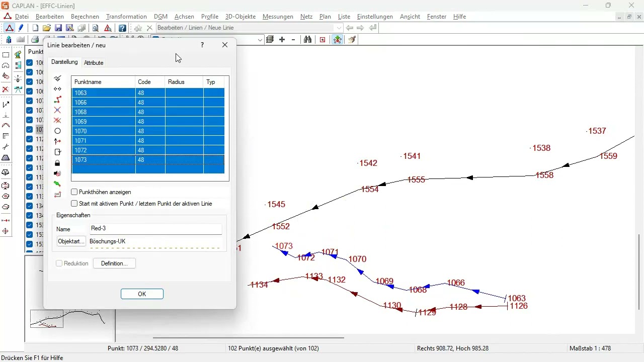Select the Darstellung tab
Screen dimensions: 644x362
click(64, 62)
